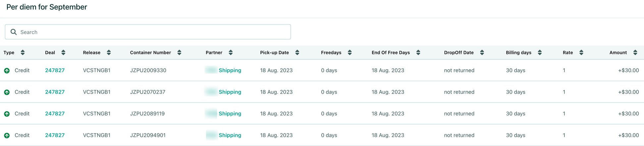The image size is (644, 146).
Task: Sort table by Type column arrows
Action: point(23,52)
